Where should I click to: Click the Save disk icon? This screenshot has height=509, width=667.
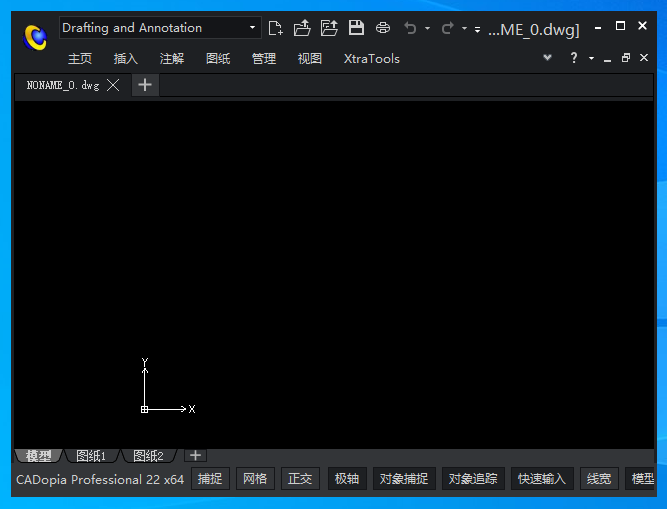coord(356,28)
